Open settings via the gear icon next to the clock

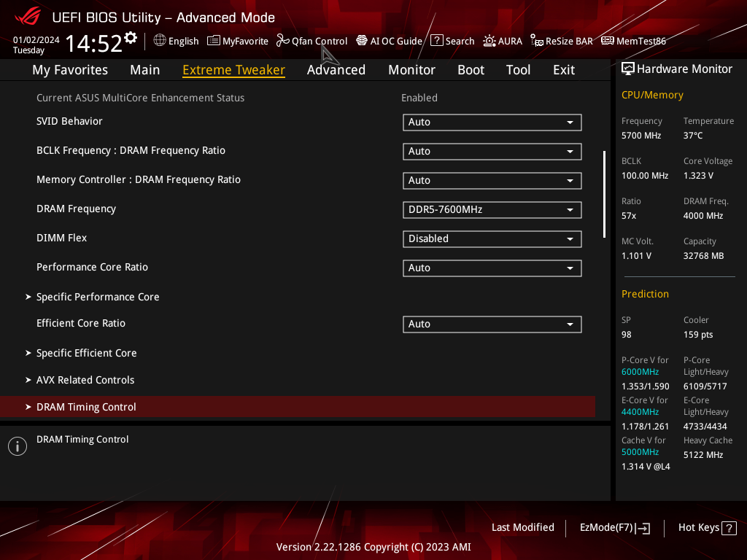tap(131, 38)
